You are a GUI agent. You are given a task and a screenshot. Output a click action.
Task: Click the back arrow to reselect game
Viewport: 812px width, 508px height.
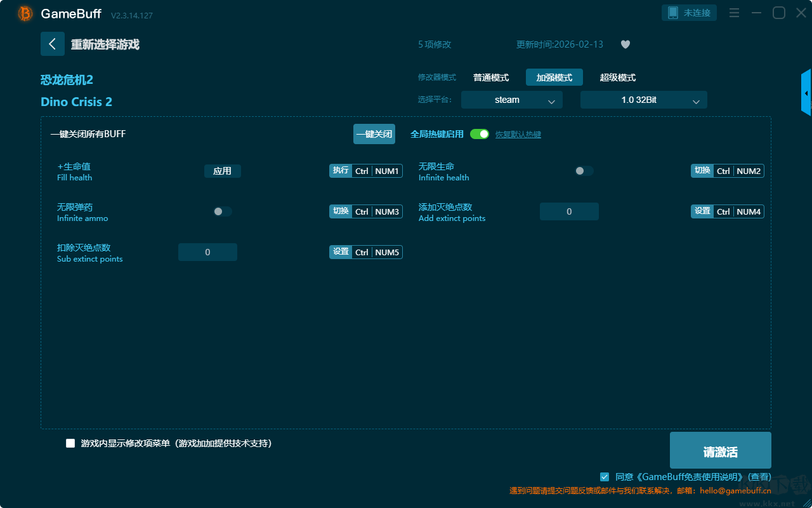tap(53, 44)
